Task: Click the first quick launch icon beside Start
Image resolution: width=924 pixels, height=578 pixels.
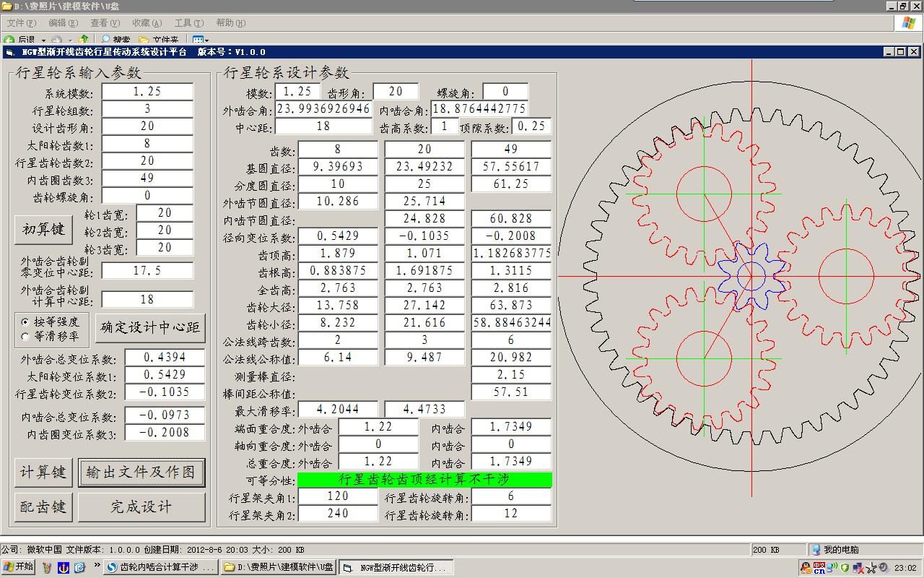Action: tap(47, 568)
